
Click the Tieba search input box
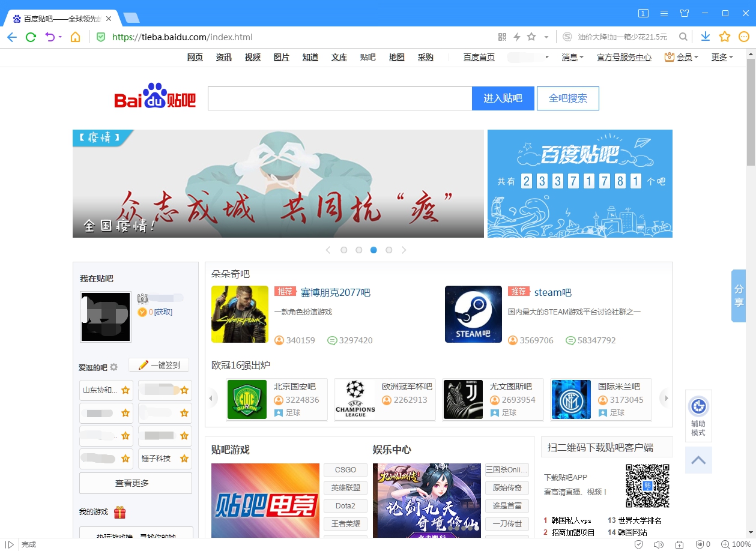[340, 98]
